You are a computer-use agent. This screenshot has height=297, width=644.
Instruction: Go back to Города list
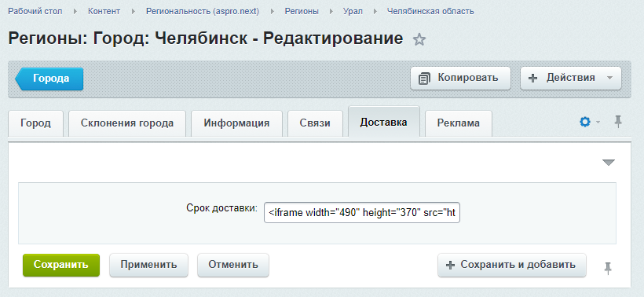49,79
